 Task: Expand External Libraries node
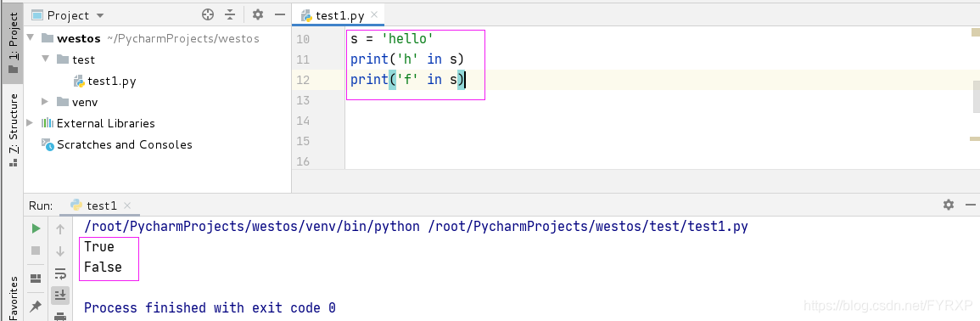pos(31,122)
